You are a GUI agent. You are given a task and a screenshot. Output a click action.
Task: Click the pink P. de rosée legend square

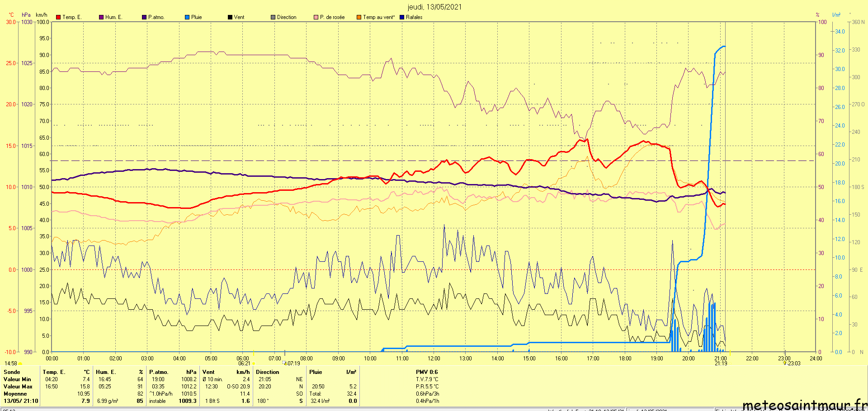coord(316,17)
